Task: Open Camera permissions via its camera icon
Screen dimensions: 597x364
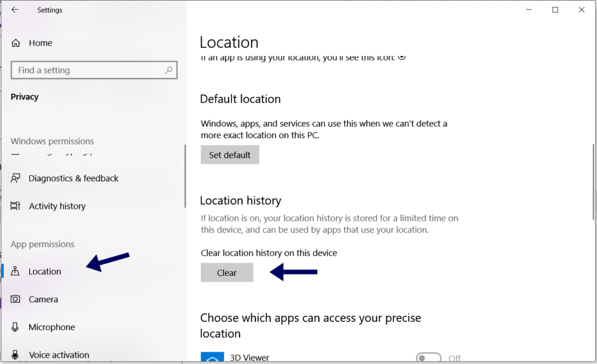Action: (x=15, y=299)
